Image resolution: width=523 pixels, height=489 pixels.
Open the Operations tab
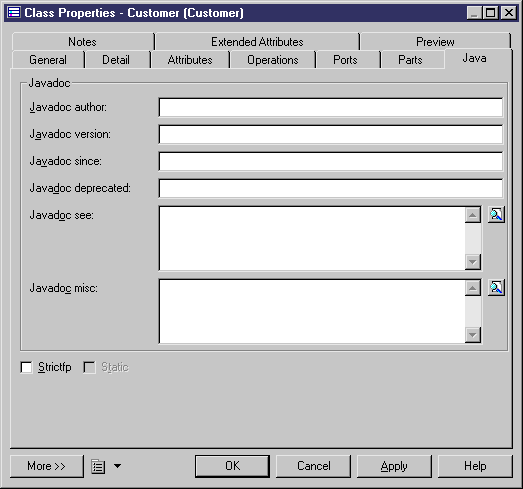click(x=273, y=60)
